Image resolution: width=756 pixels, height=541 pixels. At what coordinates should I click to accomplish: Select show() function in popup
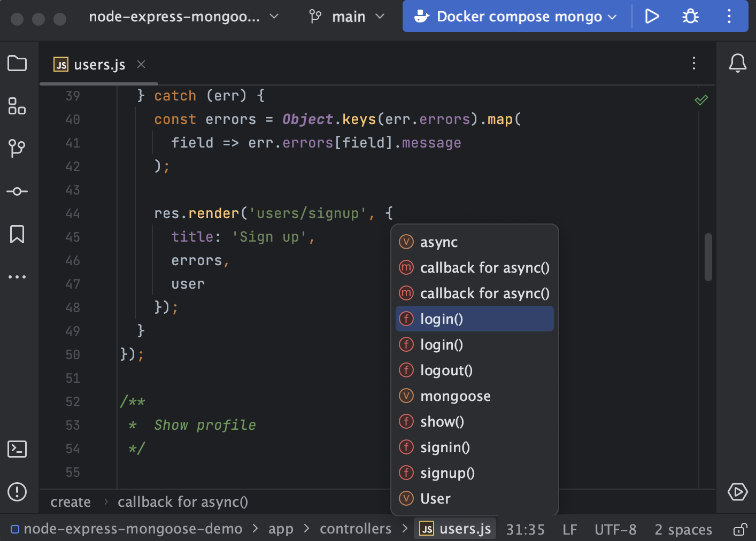click(475, 421)
